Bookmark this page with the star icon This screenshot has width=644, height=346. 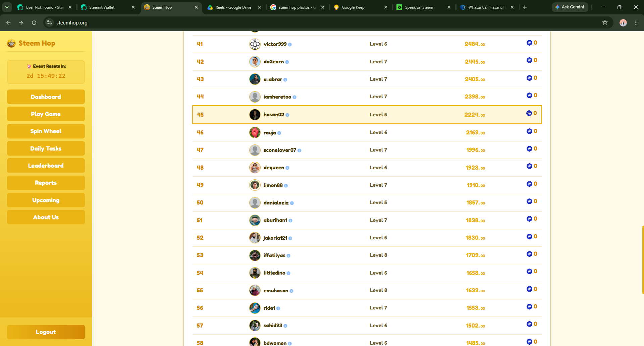coord(605,22)
